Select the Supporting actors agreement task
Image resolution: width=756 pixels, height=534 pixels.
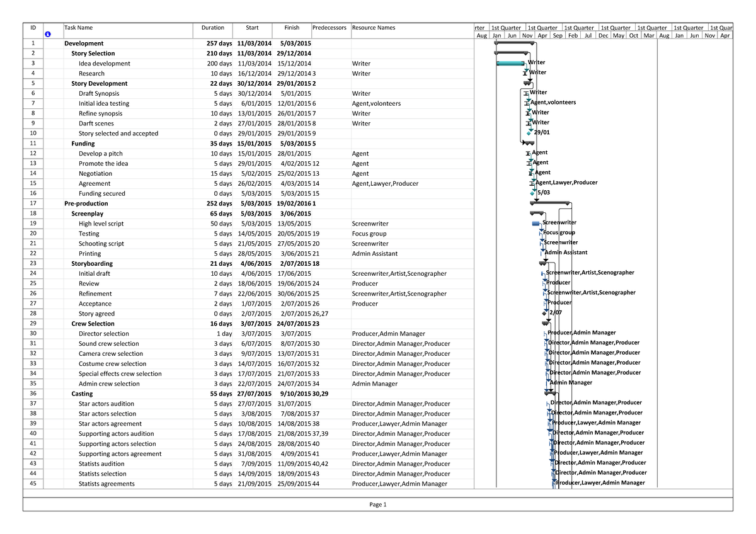tap(120, 454)
